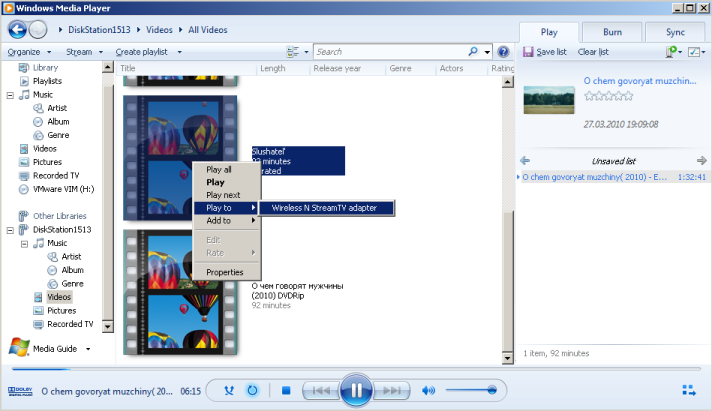
Task: Click the playback seek bar
Action: (356, 369)
